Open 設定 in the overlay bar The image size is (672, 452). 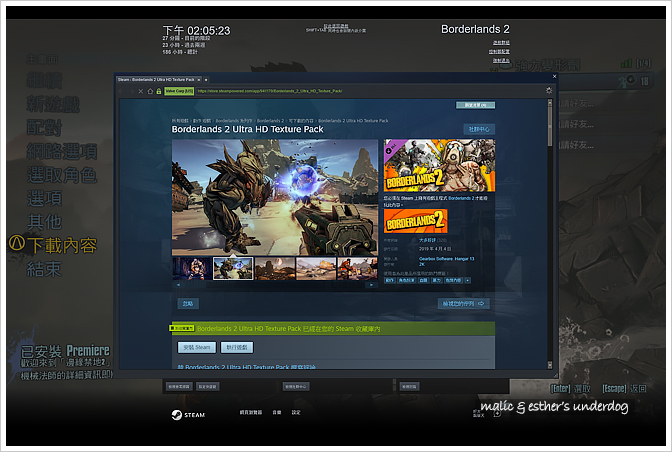[296, 412]
